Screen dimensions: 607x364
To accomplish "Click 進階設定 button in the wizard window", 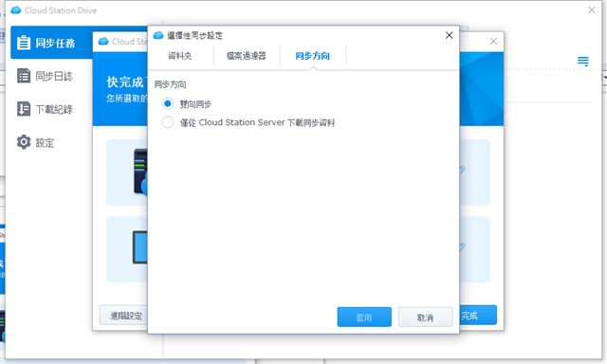I will click(x=124, y=316).
